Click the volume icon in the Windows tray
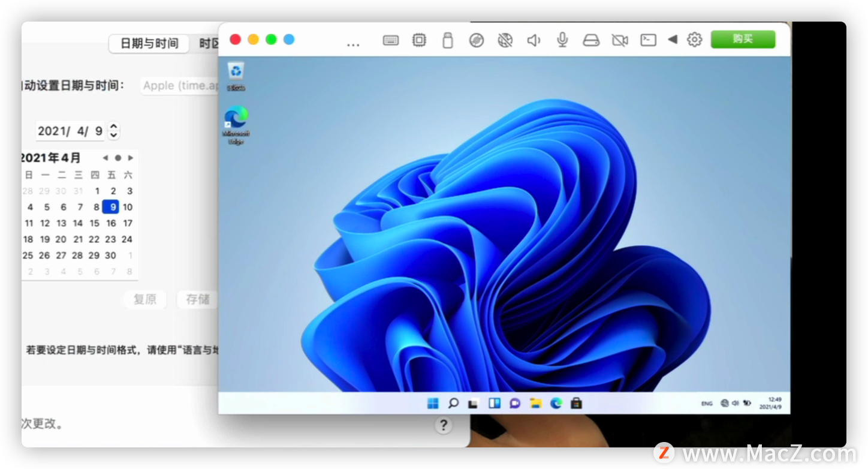Screen dimensions: 868x469 coord(735,404)
